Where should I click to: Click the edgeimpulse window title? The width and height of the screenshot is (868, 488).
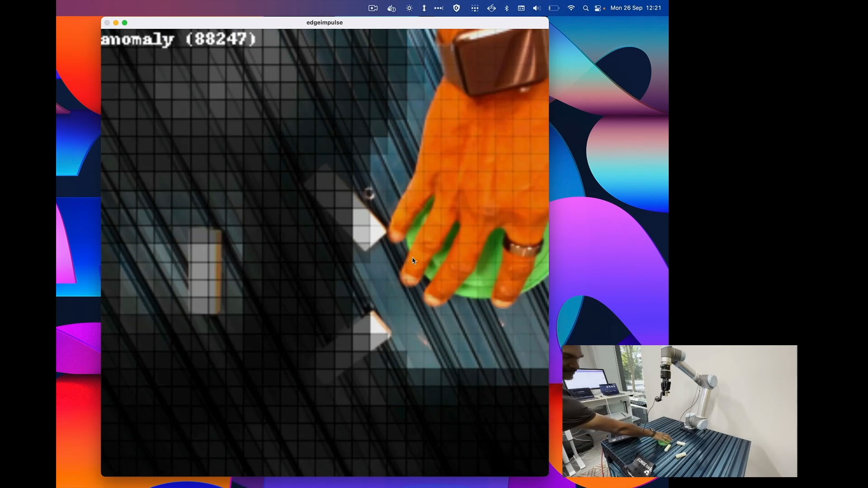point(325,23)
